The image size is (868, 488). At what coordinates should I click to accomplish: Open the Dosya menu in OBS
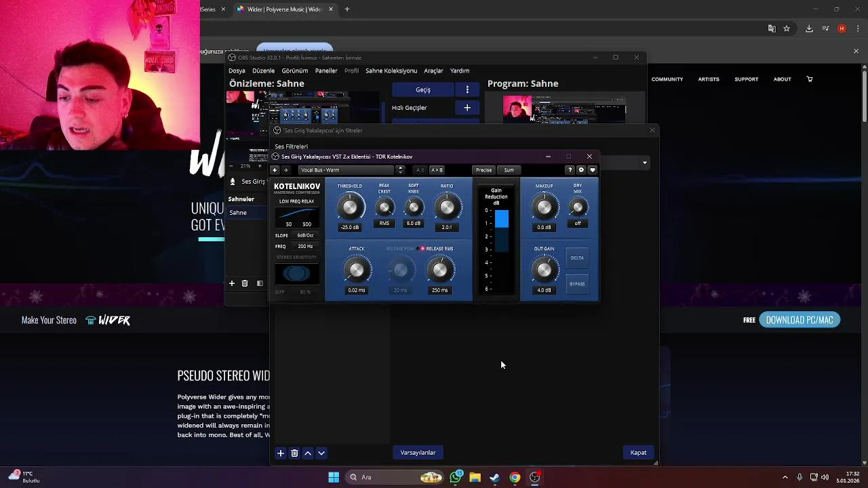pyautogui.click(x=237, y=70)
